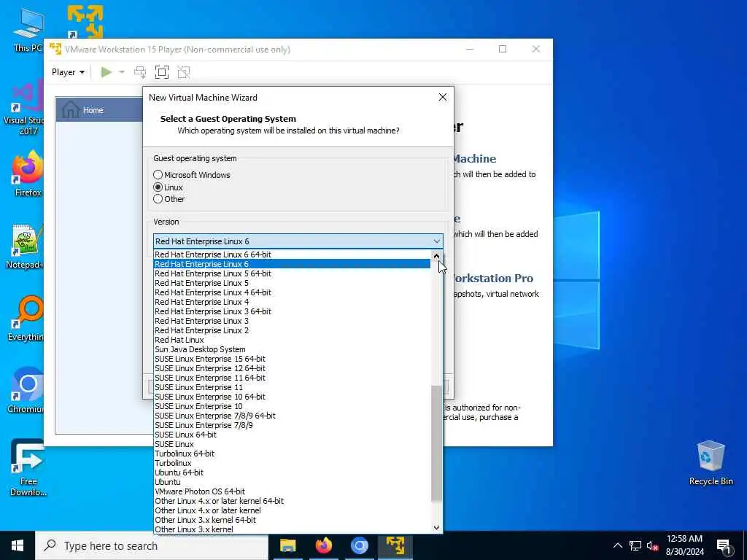Choose Red Hat Enterprise Linux 3
Viewport: 747px width, 560px height.
[x=293, y=321]
